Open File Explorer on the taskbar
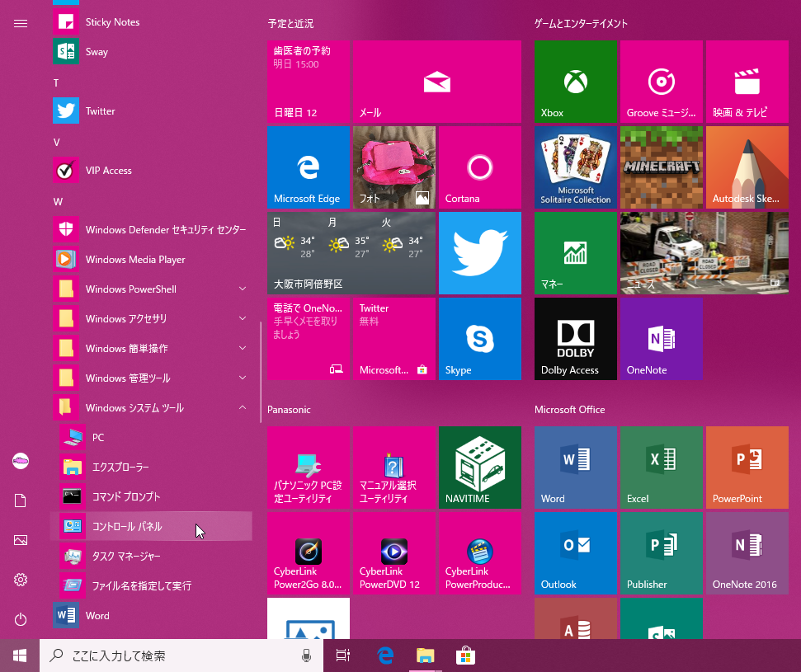This screenshot has height=672, width=801. (425, 656)
